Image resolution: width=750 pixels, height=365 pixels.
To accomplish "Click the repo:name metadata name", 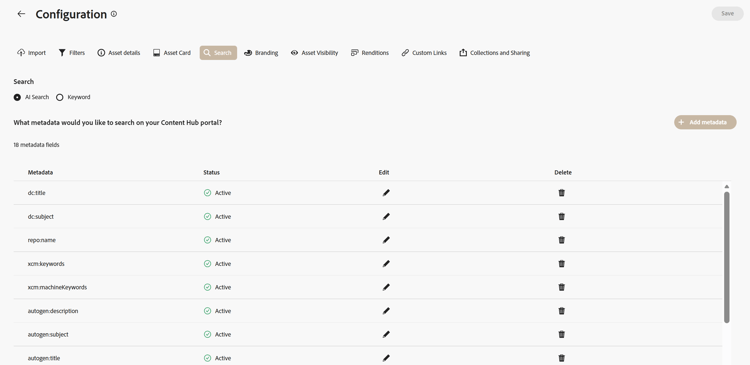I will click(42, 240).
